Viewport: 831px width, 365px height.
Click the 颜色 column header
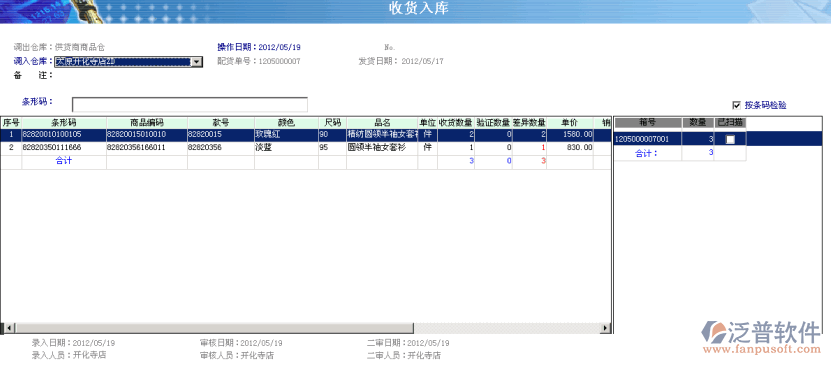click(286, 123)
